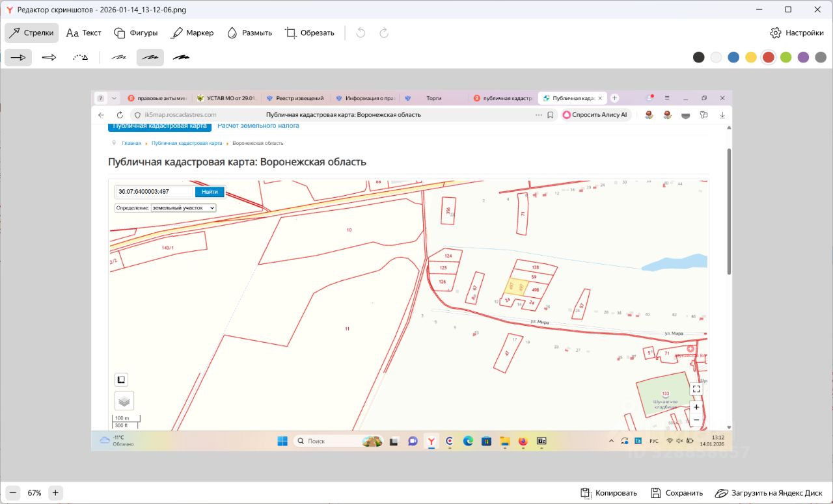Image resolution: width=833 pixels, height=504 pixels.
Task: Click the redo arrow icon
Action: (384, 33)
